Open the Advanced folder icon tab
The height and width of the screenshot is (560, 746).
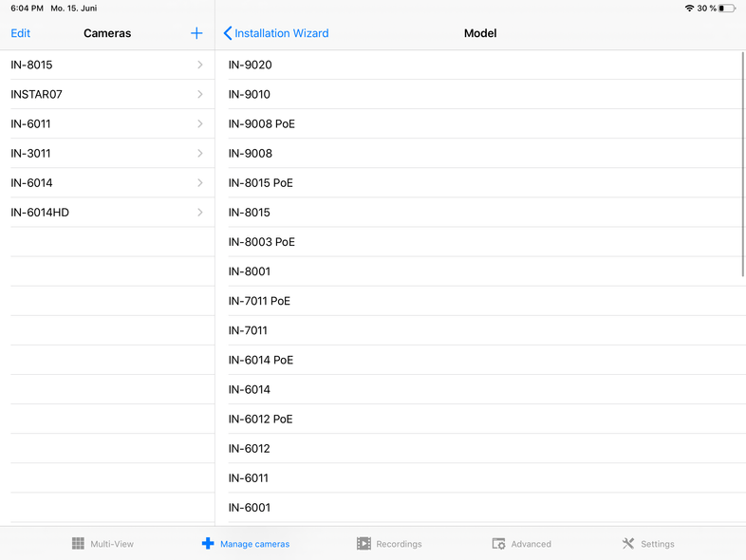(498, 544)
